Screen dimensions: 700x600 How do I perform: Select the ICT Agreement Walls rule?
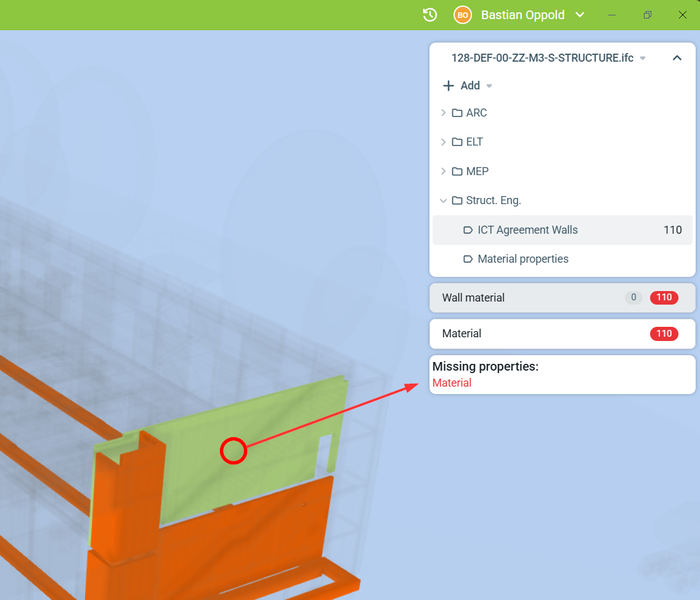[x=527, y=230]
